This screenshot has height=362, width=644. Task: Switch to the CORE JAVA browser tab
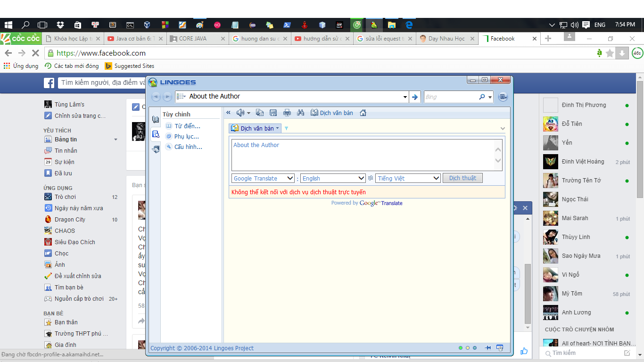coord(197,39)
